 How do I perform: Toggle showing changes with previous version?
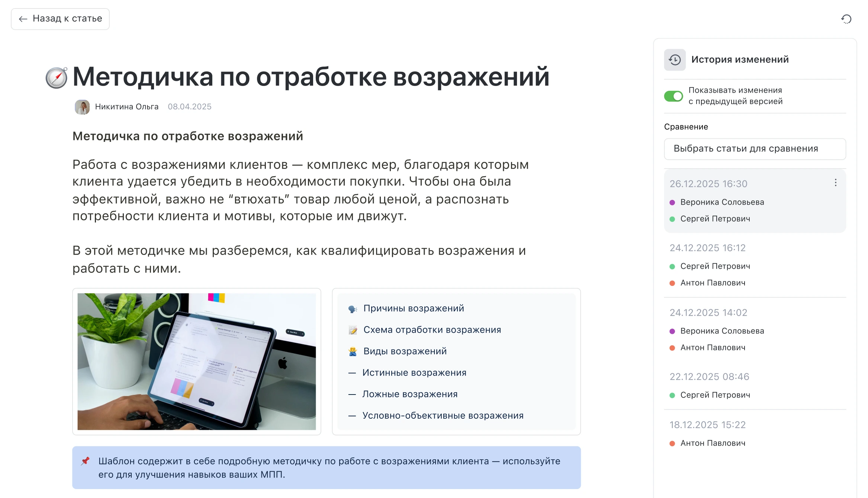673,96
